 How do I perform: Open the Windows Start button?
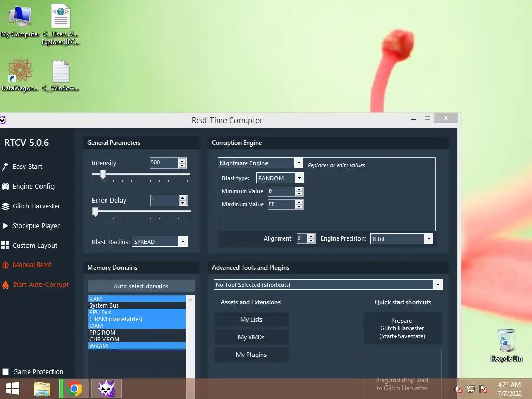click(x=12, y=389)
